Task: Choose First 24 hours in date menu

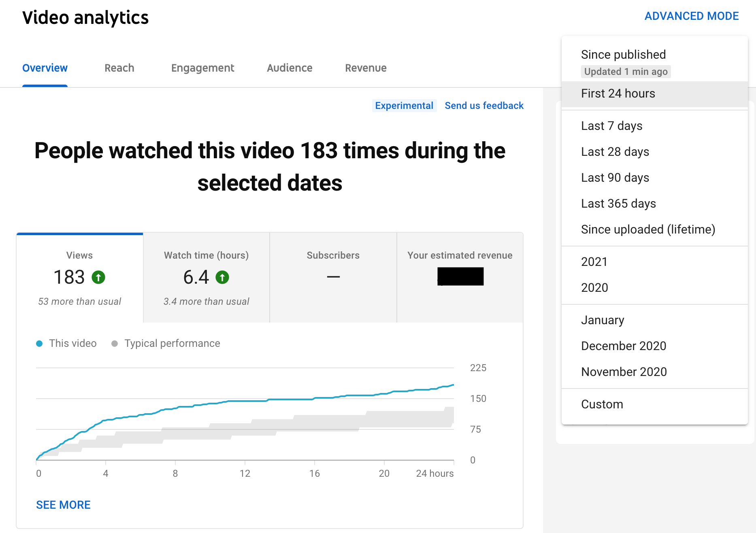Action: [618, 93]
